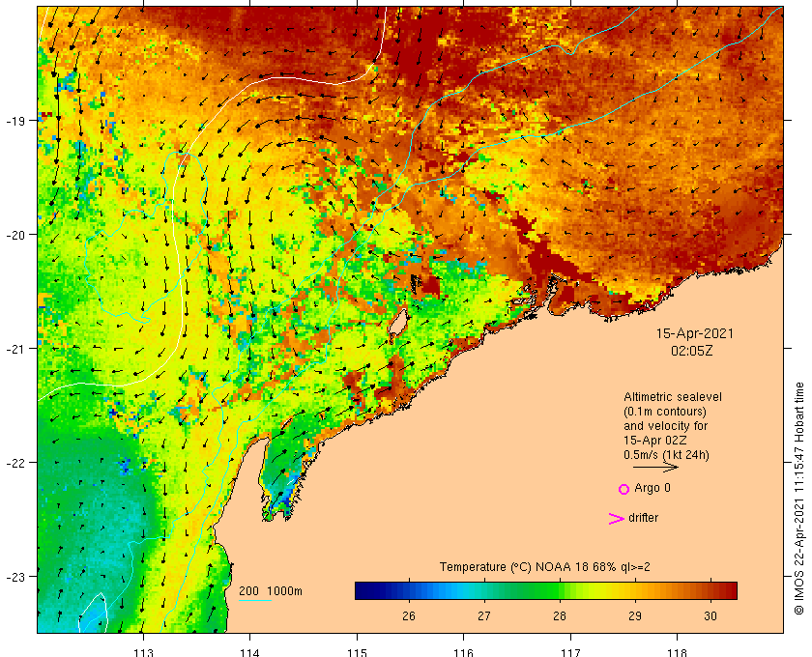
Task: Click the temperature color bar at 30
Action: click(x=710, y=590)
